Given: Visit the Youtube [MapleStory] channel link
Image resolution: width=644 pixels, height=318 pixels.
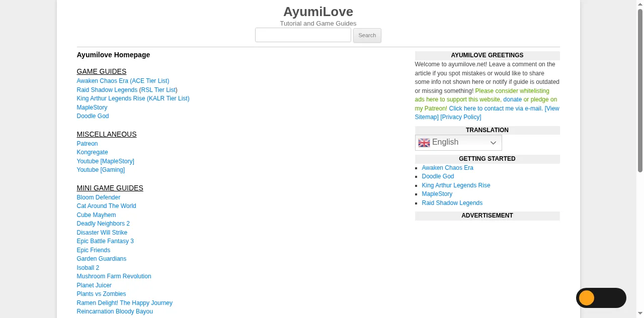Looking at the screenshot, I should (105, 161).
